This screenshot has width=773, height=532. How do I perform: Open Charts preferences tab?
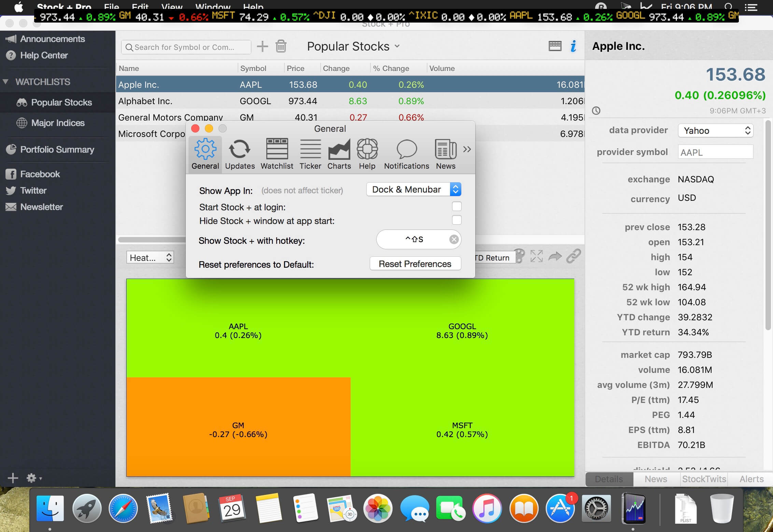coord(339,154)
